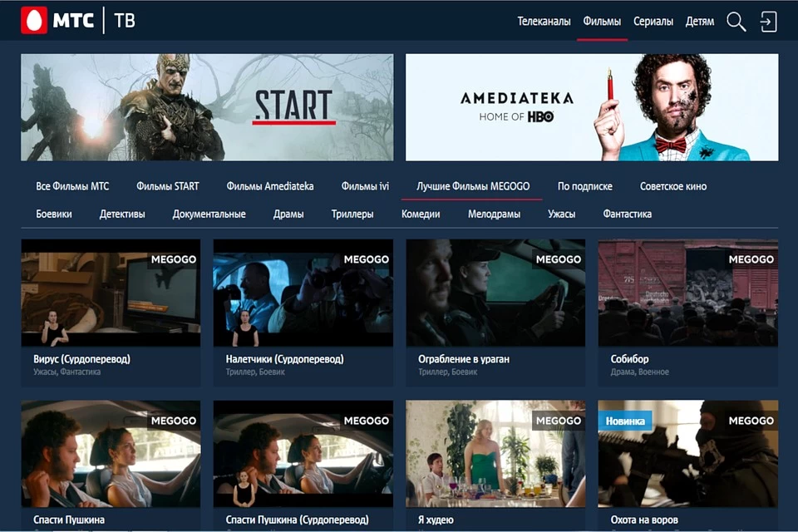The image size is (798, 532).
Task: Go to the Сериалы section
Action: [653, 22]
